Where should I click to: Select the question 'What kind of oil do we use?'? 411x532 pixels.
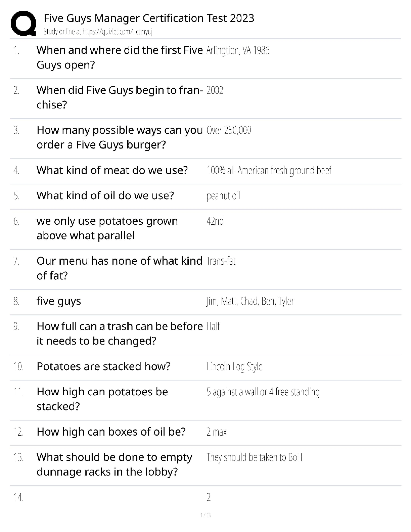tap(105, 195)
